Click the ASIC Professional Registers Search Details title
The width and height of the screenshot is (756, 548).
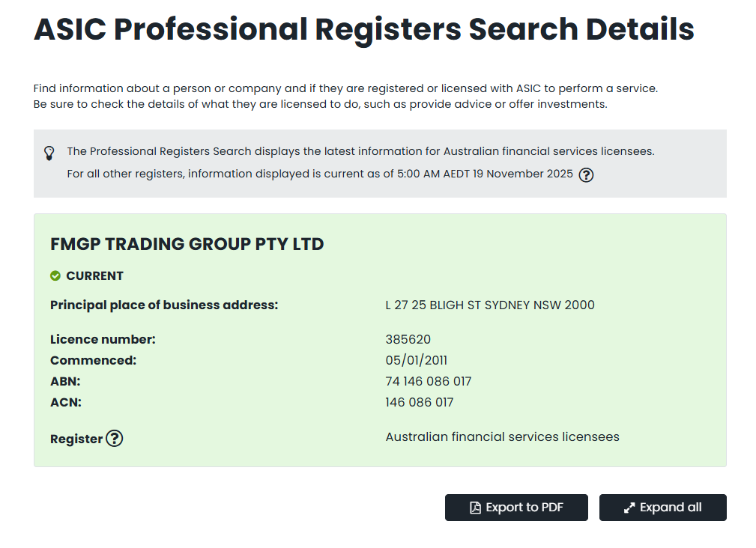[x=363, y=30]
